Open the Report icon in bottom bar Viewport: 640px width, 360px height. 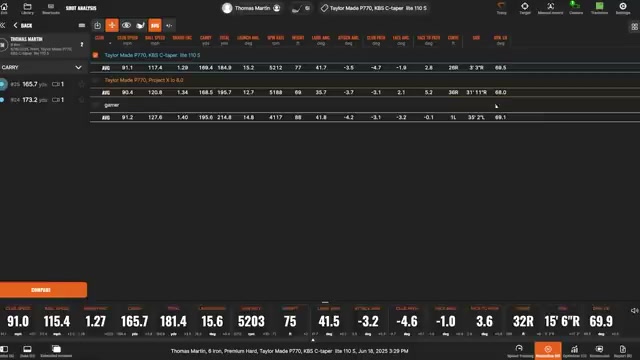(x=622, y=350)
